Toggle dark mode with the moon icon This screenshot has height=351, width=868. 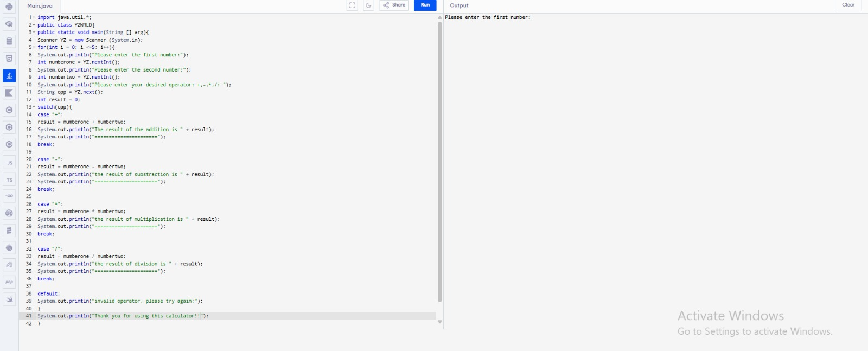(368, 5)
